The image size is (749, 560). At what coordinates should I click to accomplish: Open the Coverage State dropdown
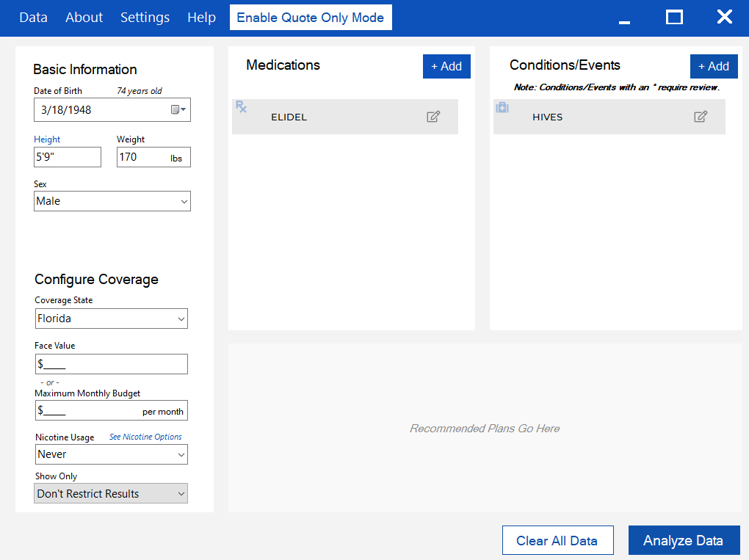(x=111, y=319)
